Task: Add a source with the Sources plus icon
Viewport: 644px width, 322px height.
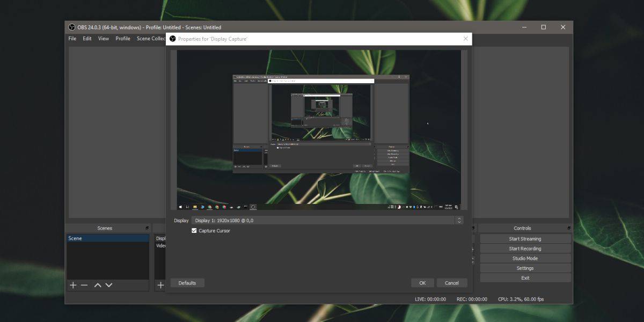Action: (x=160, y=285)
